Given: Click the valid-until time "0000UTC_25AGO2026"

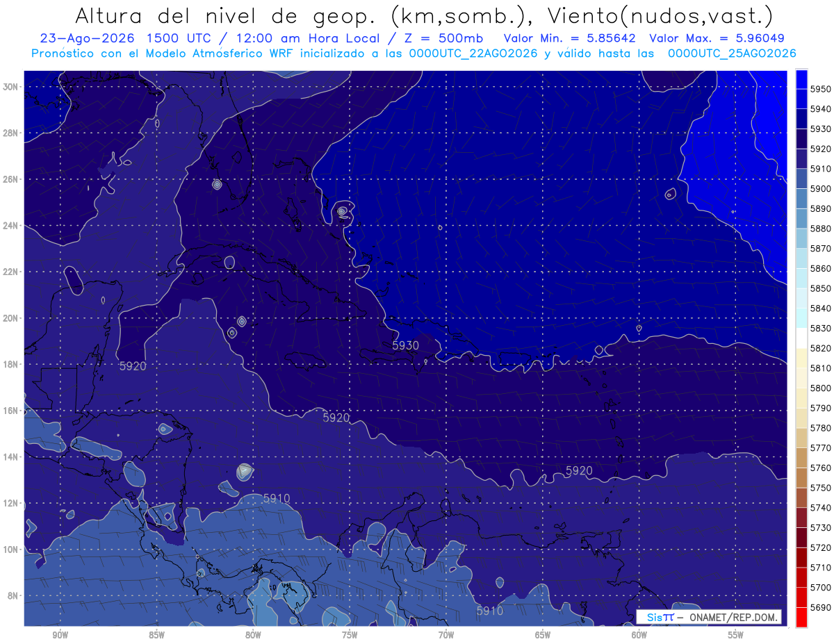Looking at the screenshot, I should (x=732, y=53).
